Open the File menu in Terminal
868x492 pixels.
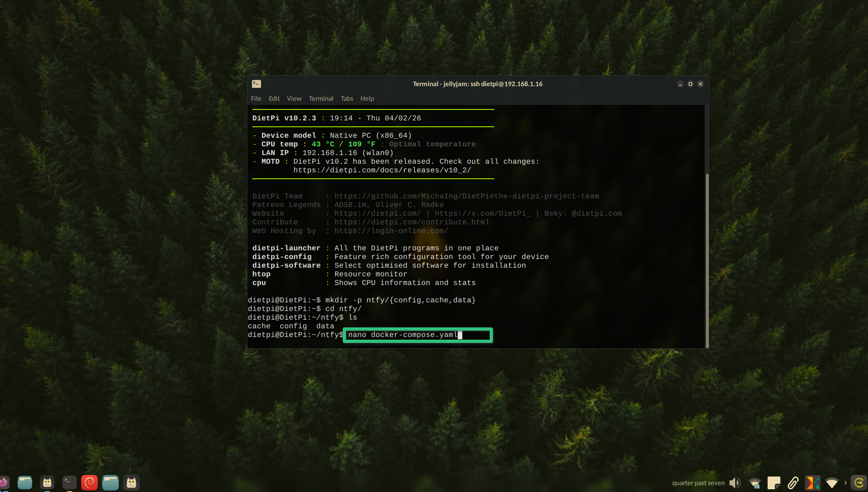pyautogui.click(x=256, y=98)
